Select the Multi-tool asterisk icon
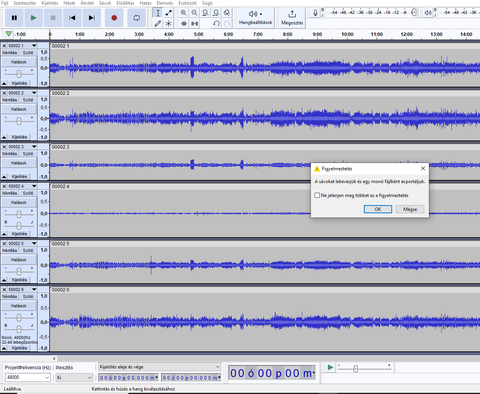The image size is (480, 394). tap(169, 23)
